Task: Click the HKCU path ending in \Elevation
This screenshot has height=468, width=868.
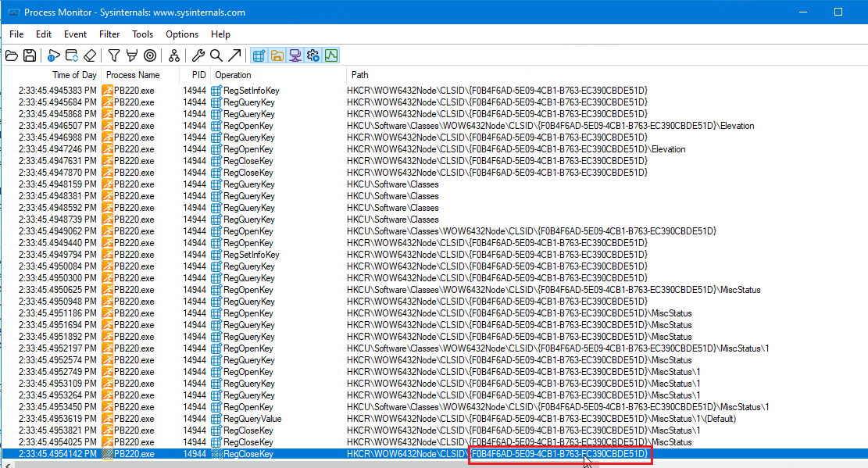Action: point(551,126)
